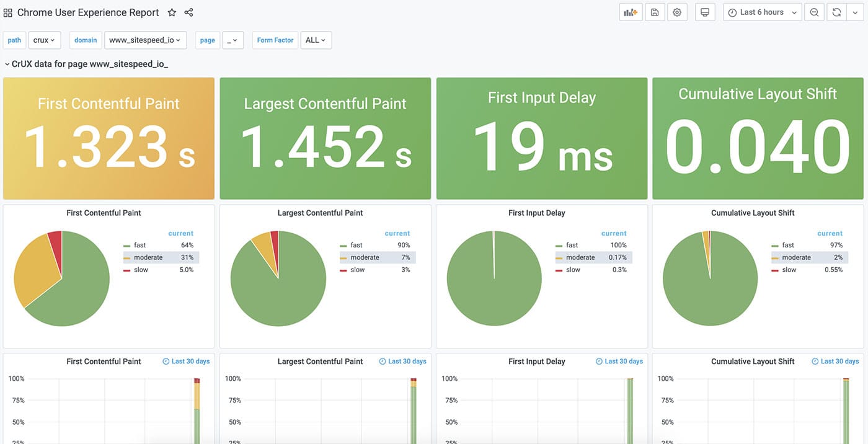
Task: Toggle slow series in Largest Contentful Paint legend
Action: [357, 270]
